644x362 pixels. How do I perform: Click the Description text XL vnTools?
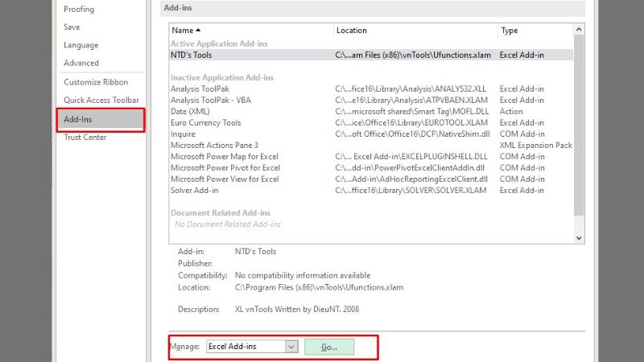coord(297,310)
